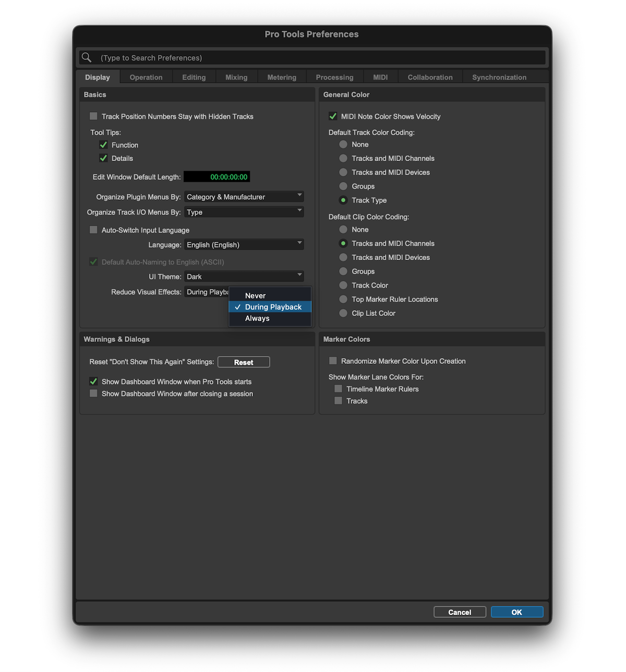
Task: Enable Track Position Numbers Stay with Hidden Tracks
Action: coord(93,116)
